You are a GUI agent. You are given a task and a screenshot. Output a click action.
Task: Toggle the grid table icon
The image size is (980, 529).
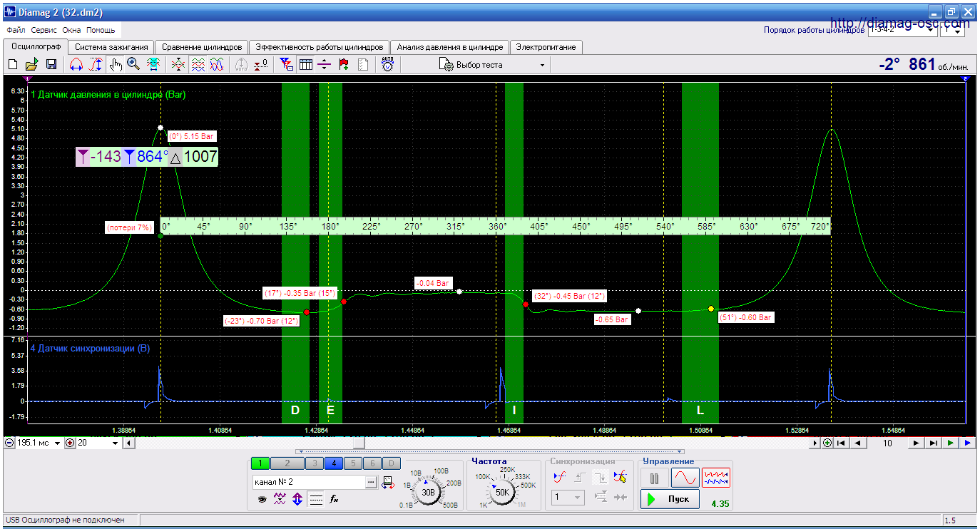tap(306, 64)
